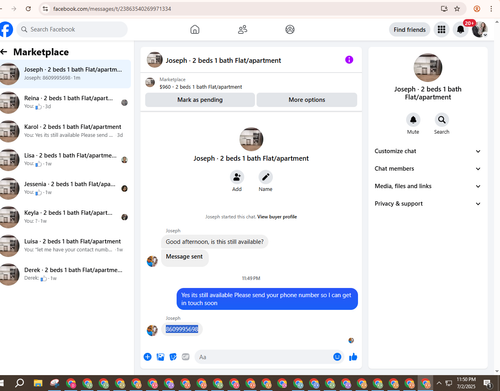Open Lisa conversation in chat list

coord(65,160)
